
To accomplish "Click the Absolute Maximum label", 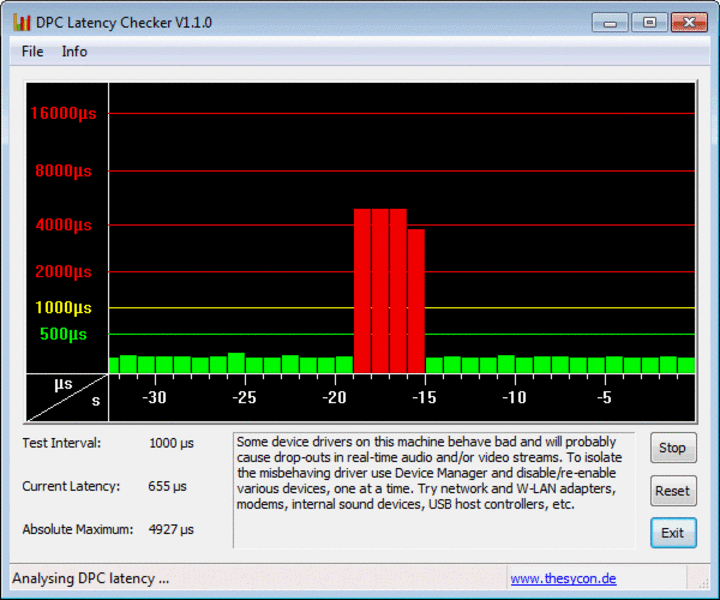I will click(78, 530).
